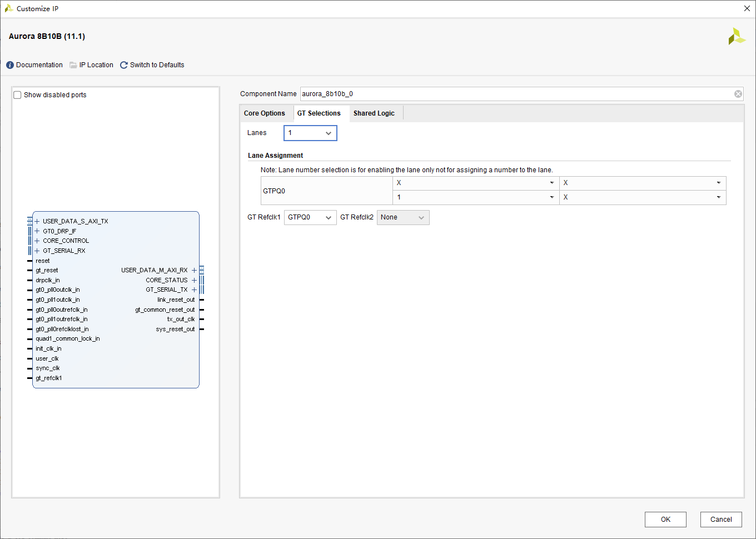This screenshot has width=756, height=539.
Task: Select the gt0_pll1outrefclk_in port label
Action: pyautogui.click(x=62, y=319)
